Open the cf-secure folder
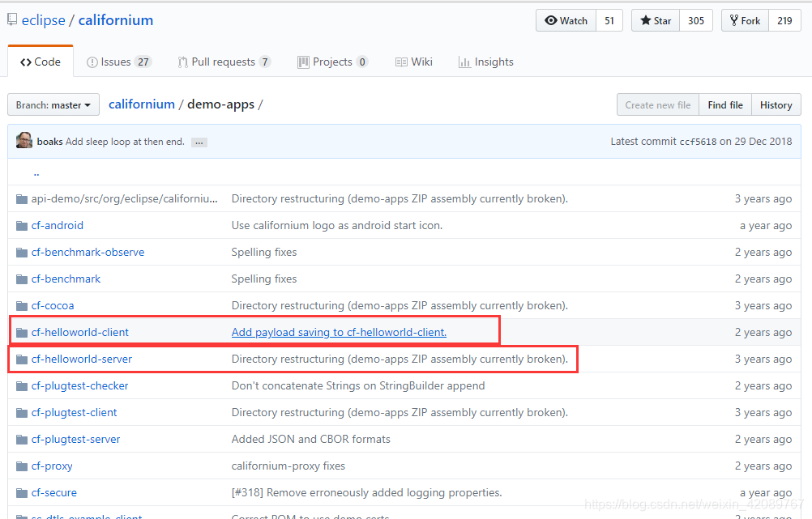 tap(53, 492)
